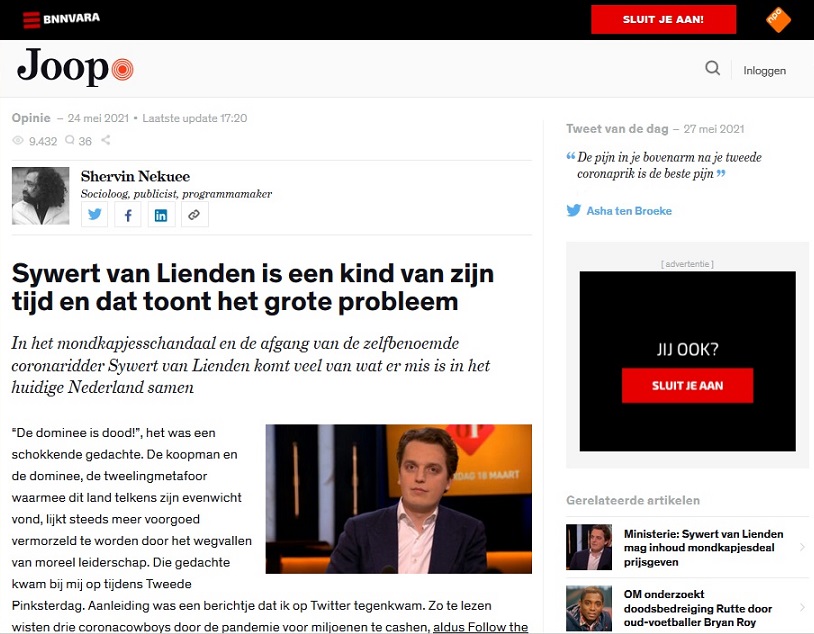This screenshot has height=634, width=814.
Task: Click the NPO orange logo icon
Action: tap(778, 20)
